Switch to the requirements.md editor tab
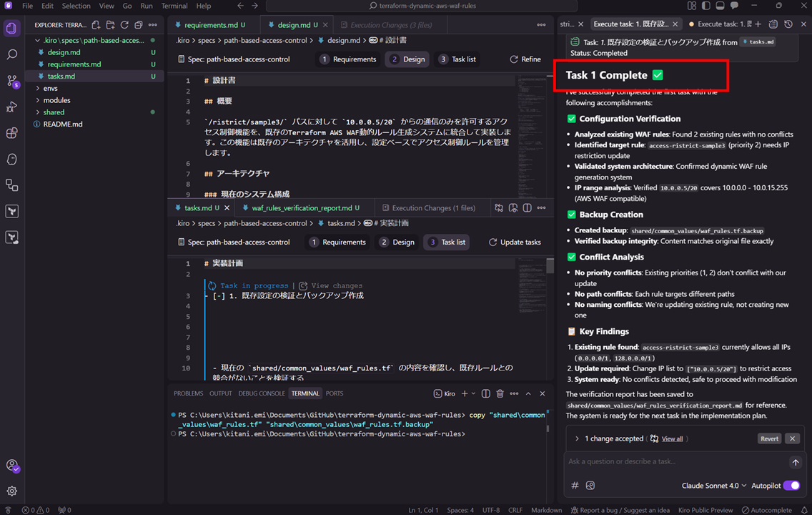This screenshot has height=515, width=812. tap(210, 25)
